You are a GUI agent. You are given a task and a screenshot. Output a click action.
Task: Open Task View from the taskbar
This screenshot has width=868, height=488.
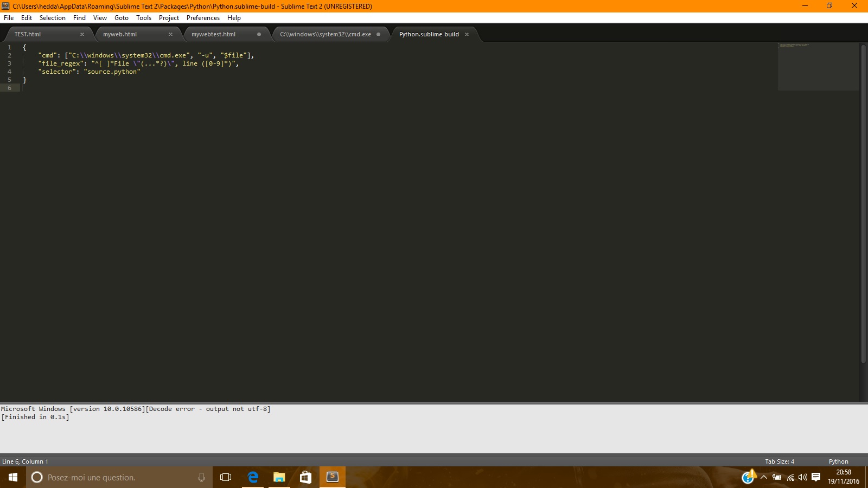pos(225,478)
